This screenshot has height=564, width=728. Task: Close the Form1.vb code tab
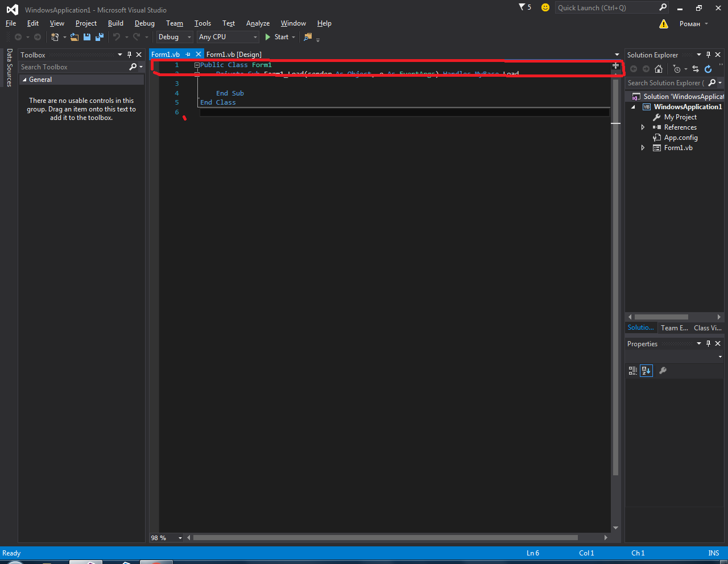(x=198, y=54)
